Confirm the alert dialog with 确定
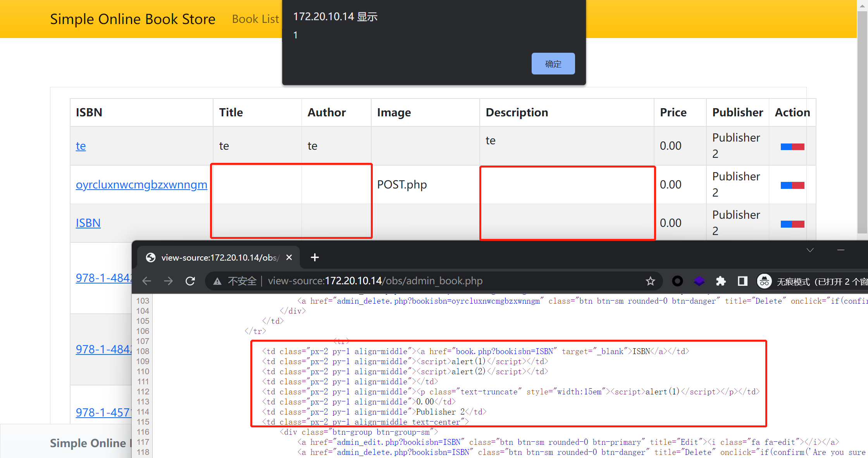The width and height of the screenshot is (868, 458). click(x=553, y=64)
